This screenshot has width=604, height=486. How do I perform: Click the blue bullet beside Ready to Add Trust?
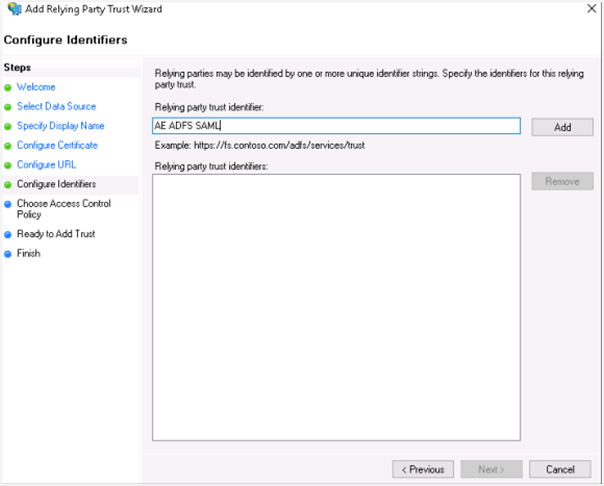click(8, 235)
